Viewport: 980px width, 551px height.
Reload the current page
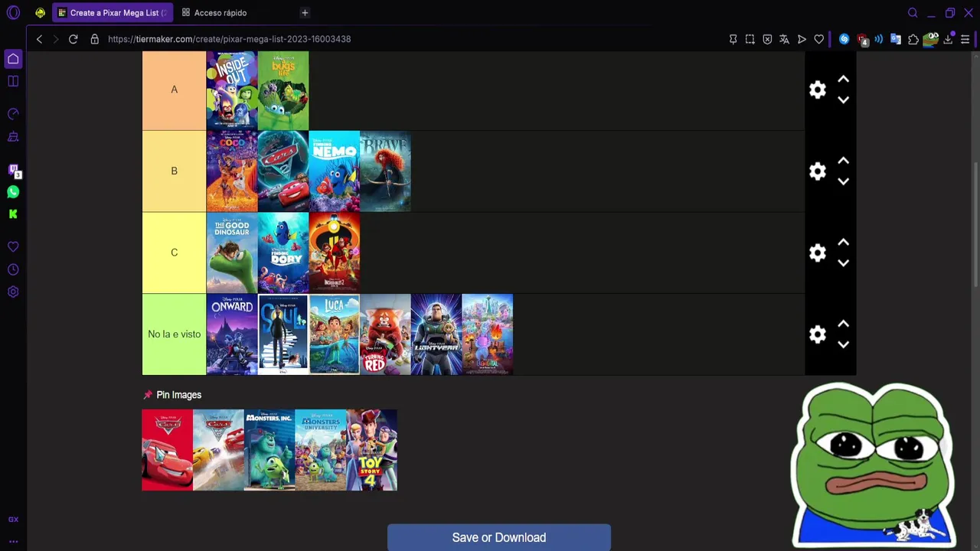[73, 39]
